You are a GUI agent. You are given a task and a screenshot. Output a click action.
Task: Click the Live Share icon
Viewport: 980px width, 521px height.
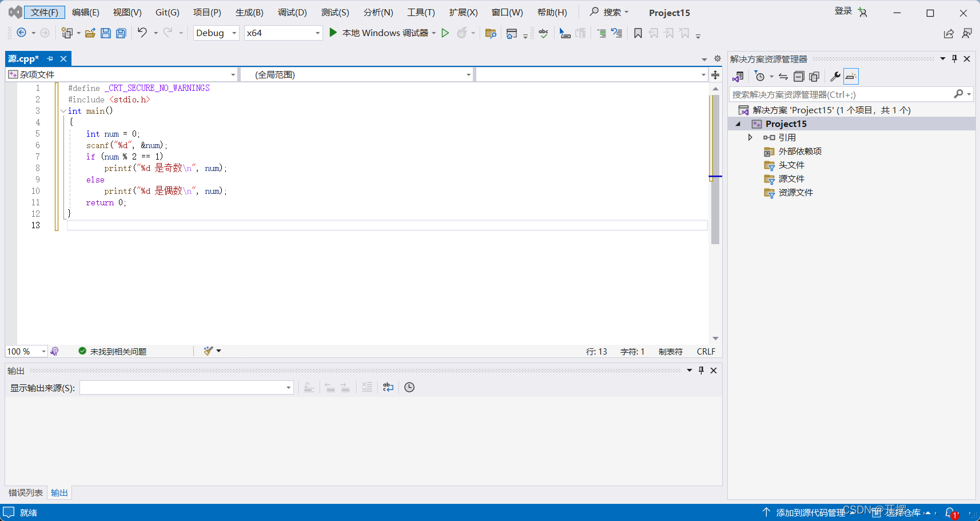(949, 34)
